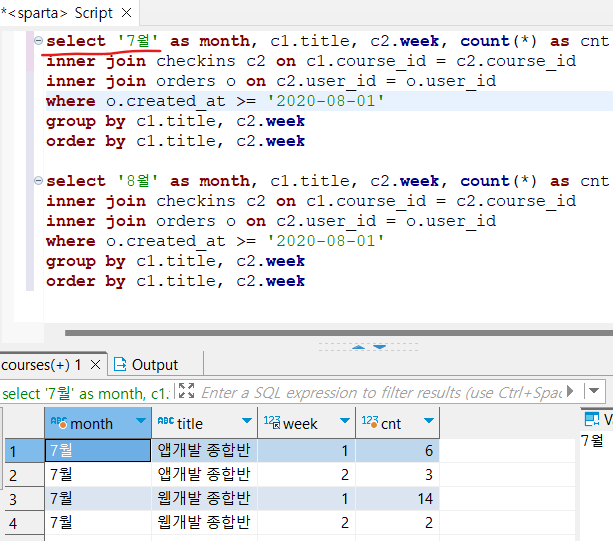Click the '앱개발 종합반' title cell in row 1
This screenshot has height=541, width=613.
(204, 450)
